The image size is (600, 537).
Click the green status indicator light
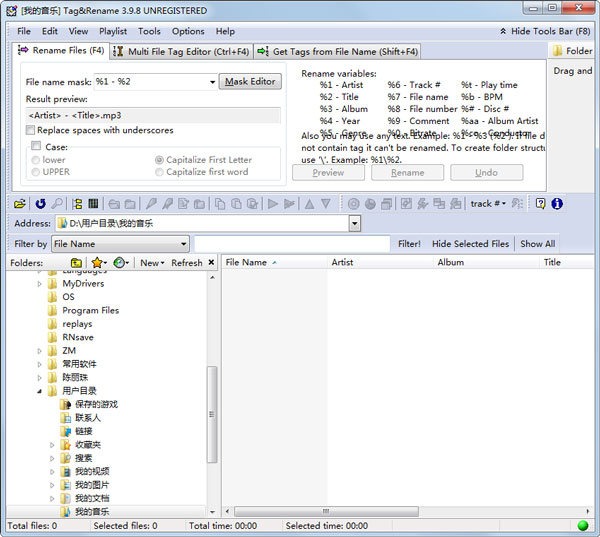click(x=583, y=526)
